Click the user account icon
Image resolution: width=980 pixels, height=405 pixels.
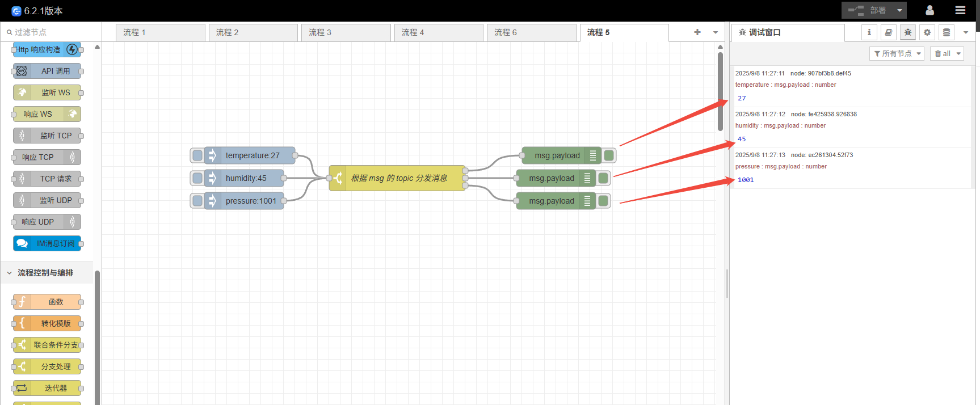(x=929, y=10)
